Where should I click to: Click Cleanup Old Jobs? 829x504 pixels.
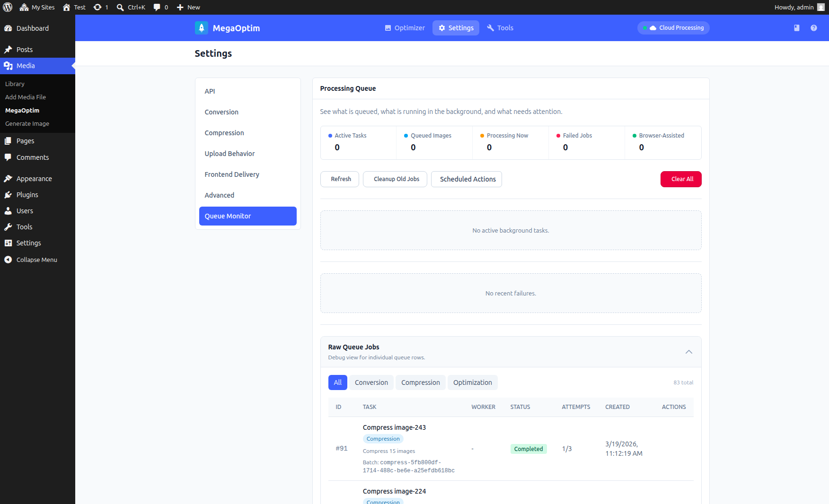pyautogui.click(x=395, y=179)
